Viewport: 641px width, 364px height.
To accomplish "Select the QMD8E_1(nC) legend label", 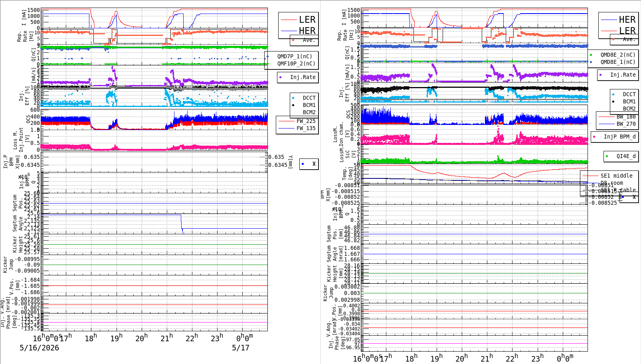I will [618, 62].
